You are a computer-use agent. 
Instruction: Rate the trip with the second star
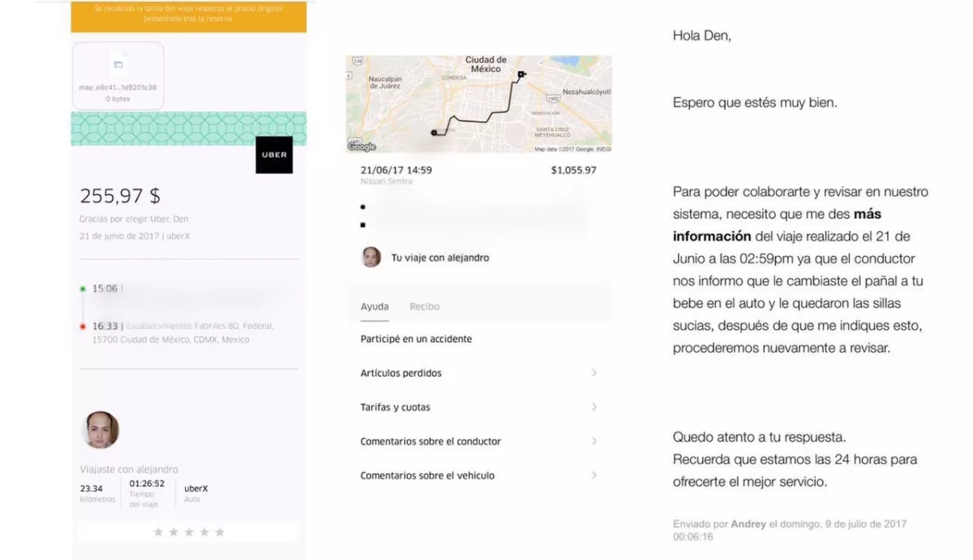coord(174,532)
